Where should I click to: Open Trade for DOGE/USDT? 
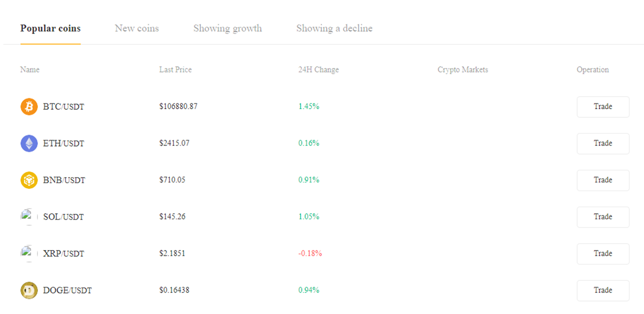click(x=603, y=290)
